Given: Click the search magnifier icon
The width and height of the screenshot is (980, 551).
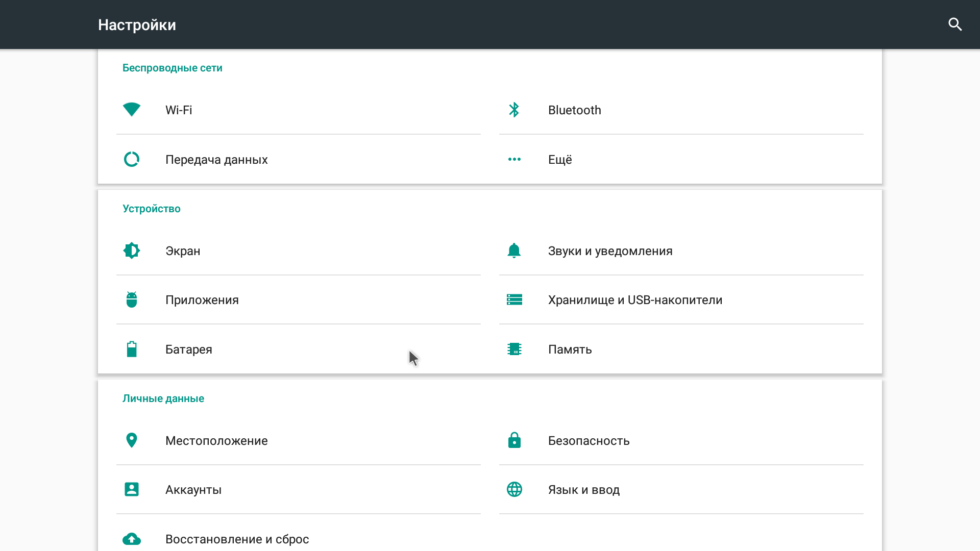Looking at the screenshot, I should [x=955, y=24].
